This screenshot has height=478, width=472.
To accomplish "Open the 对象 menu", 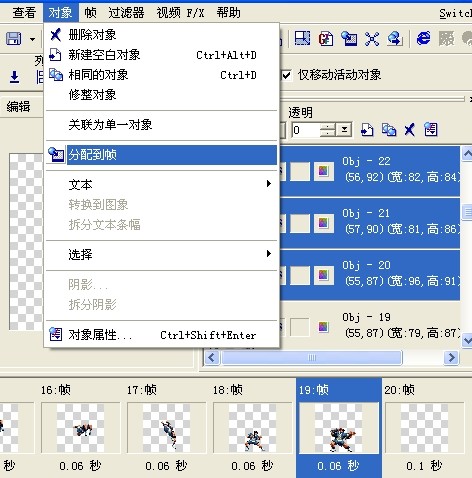I will coord(60,13).
